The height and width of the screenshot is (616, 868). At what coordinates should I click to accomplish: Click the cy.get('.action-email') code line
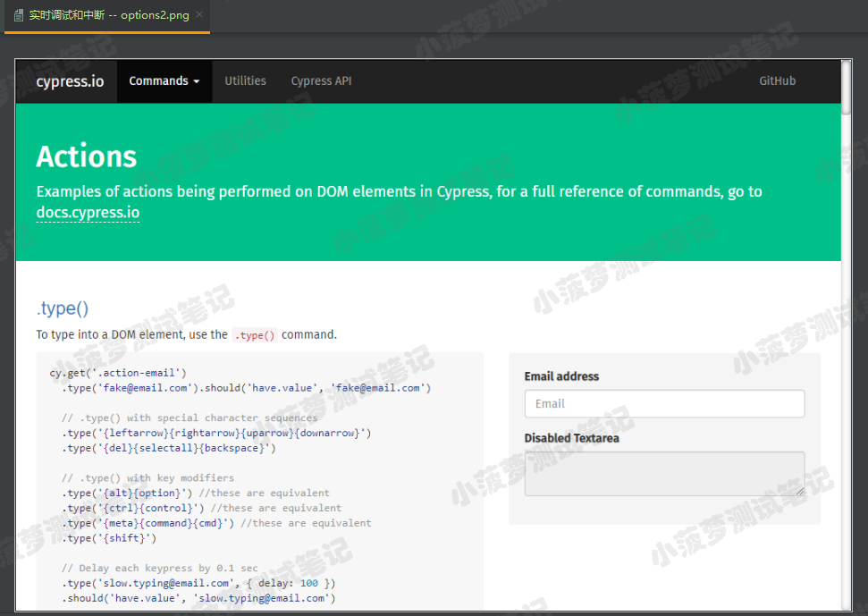pos(118,373)
